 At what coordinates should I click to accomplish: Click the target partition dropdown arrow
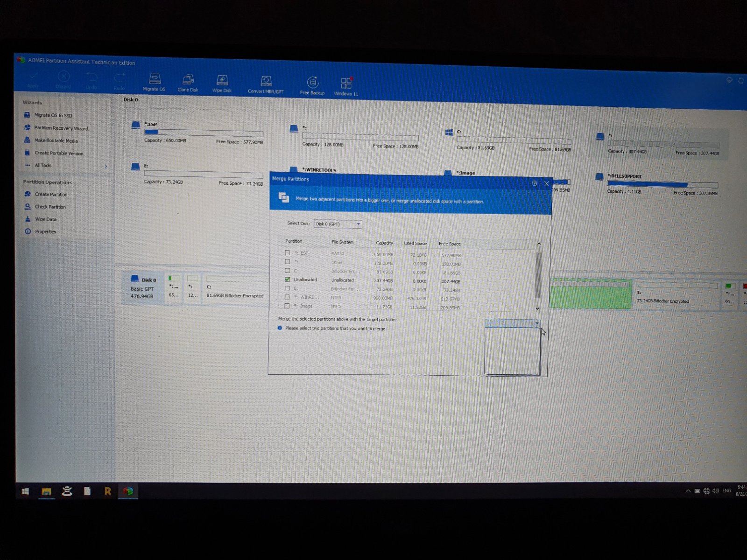537,323
